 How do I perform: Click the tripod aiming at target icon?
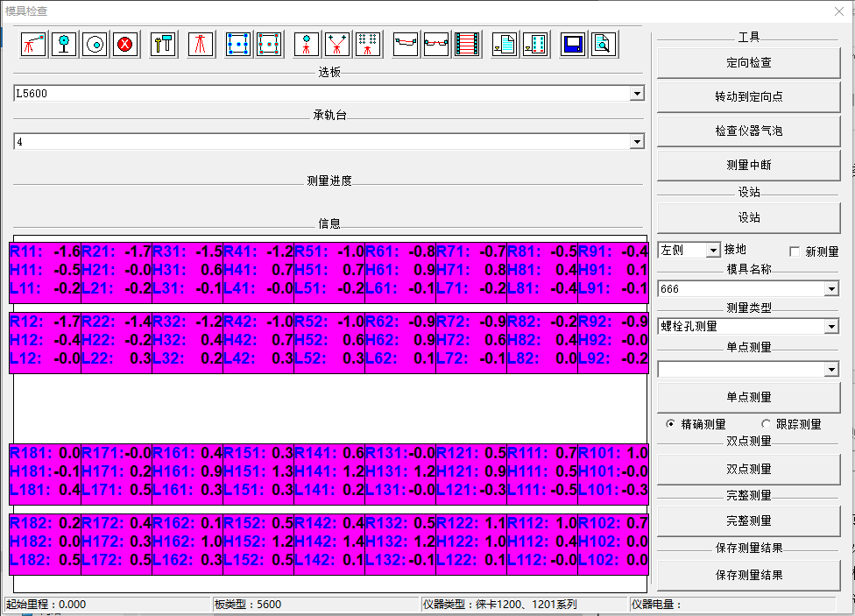coord(33,44)
